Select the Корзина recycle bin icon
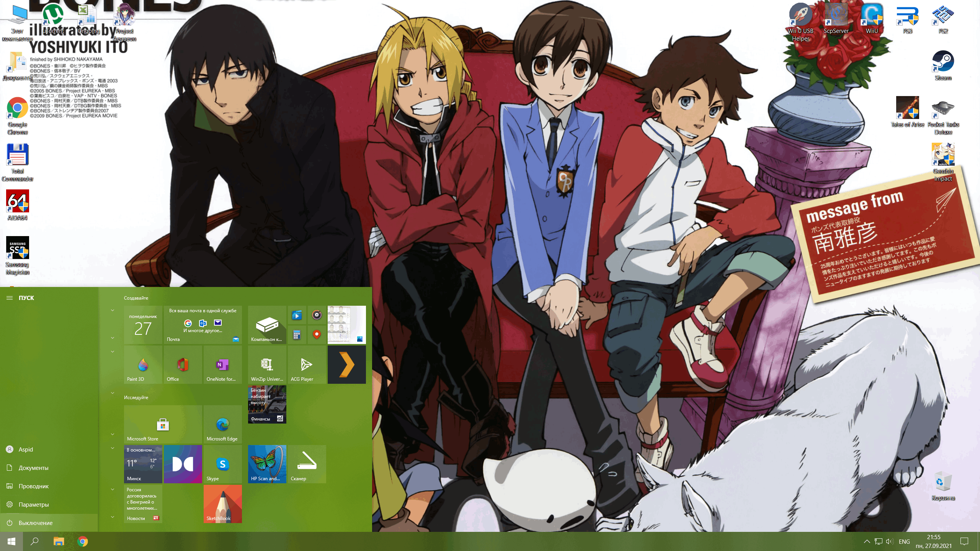 (x=943, y=486)
